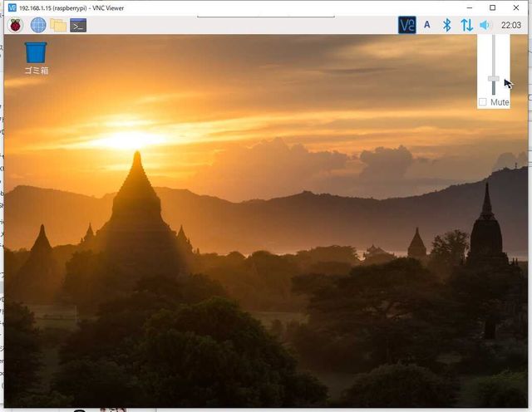The height and width of the screenshot is (412, 532).
Task: Tick the Mute checkbox
Action: 482,102
